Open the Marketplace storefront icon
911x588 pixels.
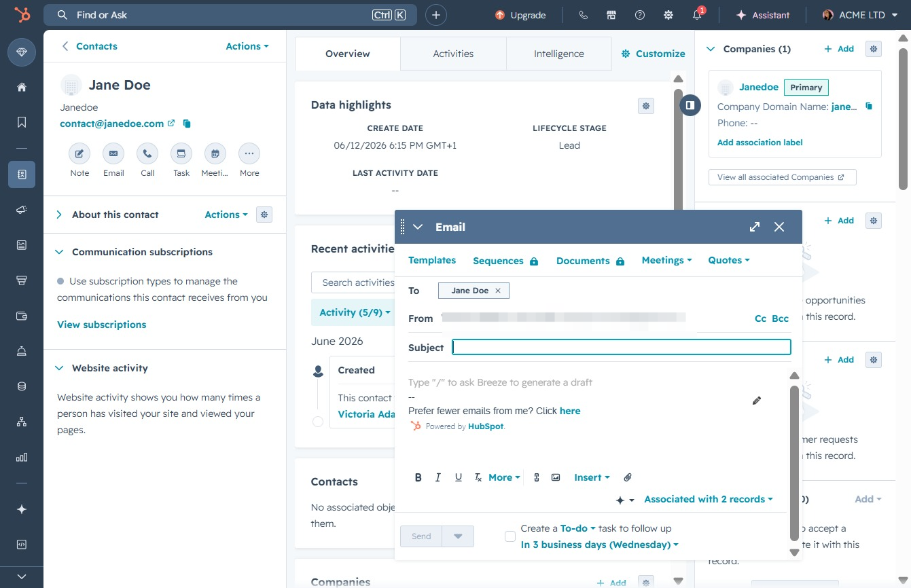[x=611, y=15]
